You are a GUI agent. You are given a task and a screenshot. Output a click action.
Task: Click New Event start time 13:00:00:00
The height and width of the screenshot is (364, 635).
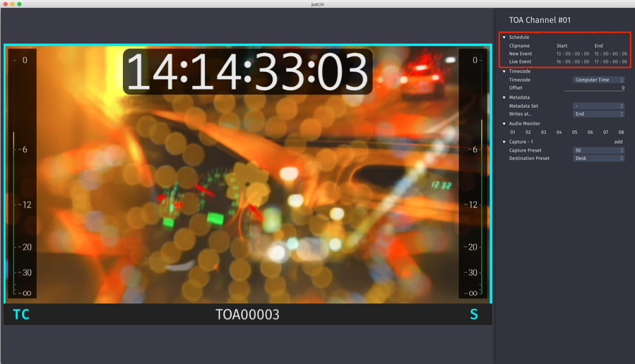click(573, 54)
